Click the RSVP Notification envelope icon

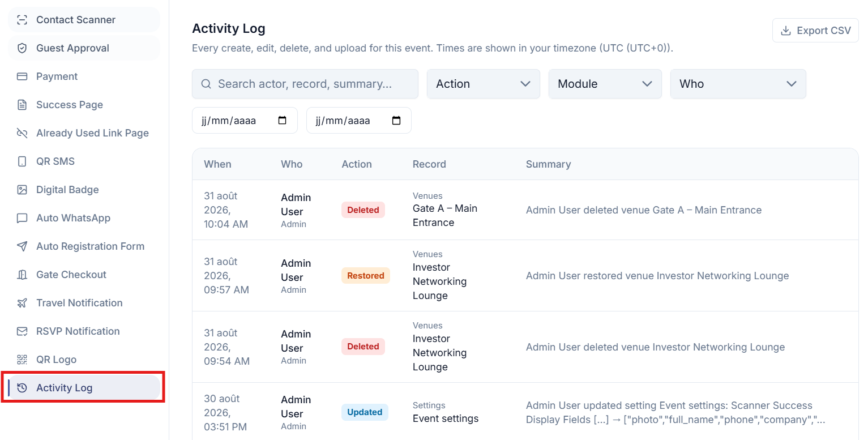(x=22, y=331)
